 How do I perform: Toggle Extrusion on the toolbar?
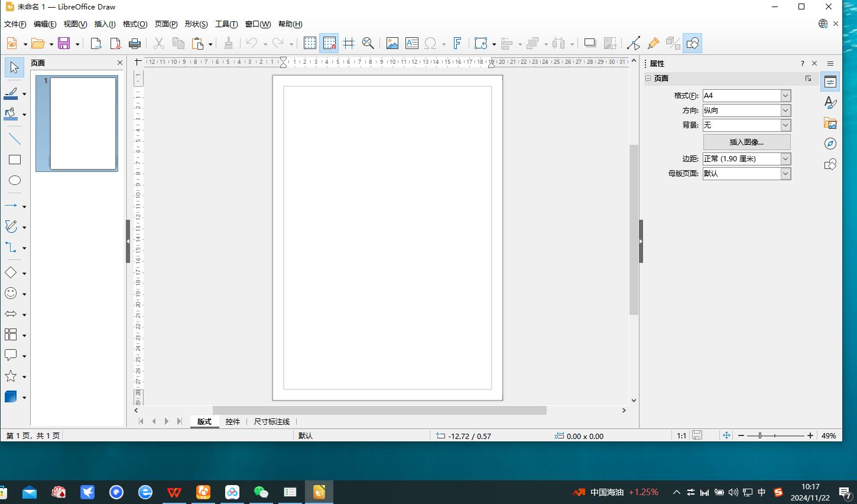(x=673, y=43)
